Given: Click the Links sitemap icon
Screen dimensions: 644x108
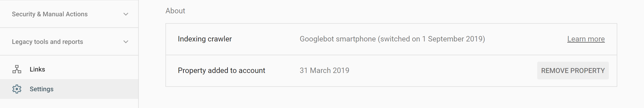Looking at the screenshot, I should point(17,69).
